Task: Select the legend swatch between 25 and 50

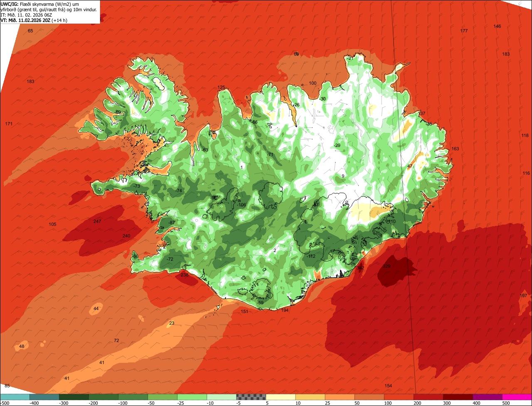Action: point(340,397)
